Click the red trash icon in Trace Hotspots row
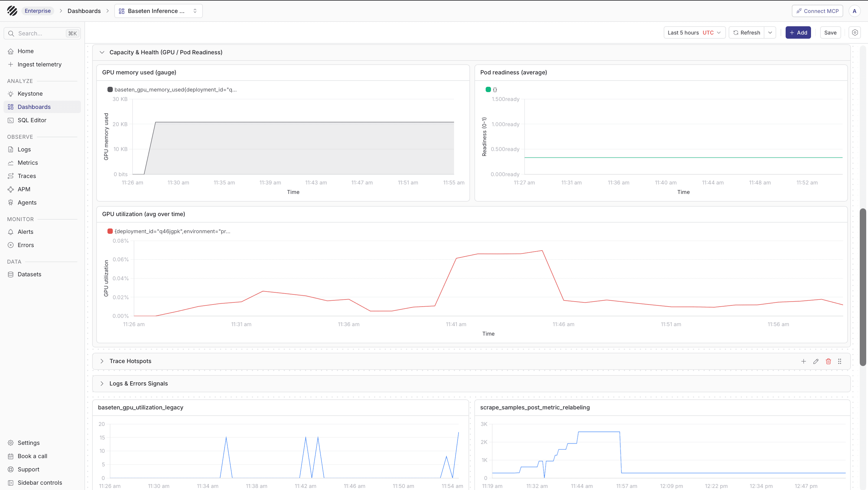 828,361
